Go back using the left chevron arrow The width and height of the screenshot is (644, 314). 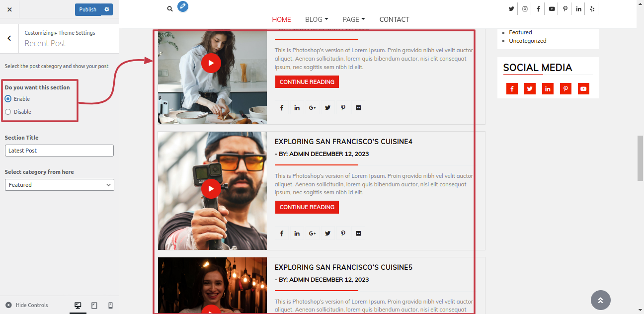point(9,38)
